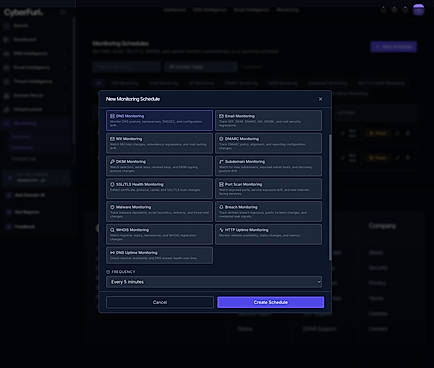Cancel the New Monitoring Schedule dialog
434x368 pixels.
coord(160,302)
